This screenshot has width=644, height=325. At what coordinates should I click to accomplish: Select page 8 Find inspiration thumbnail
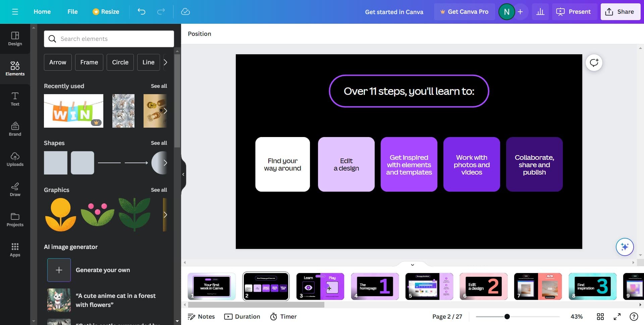(x=593, y=286)
